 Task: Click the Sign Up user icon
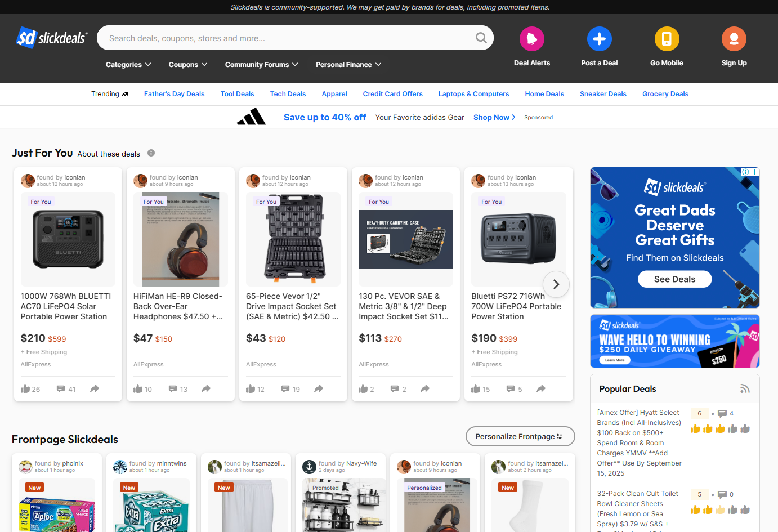[734, 39]
